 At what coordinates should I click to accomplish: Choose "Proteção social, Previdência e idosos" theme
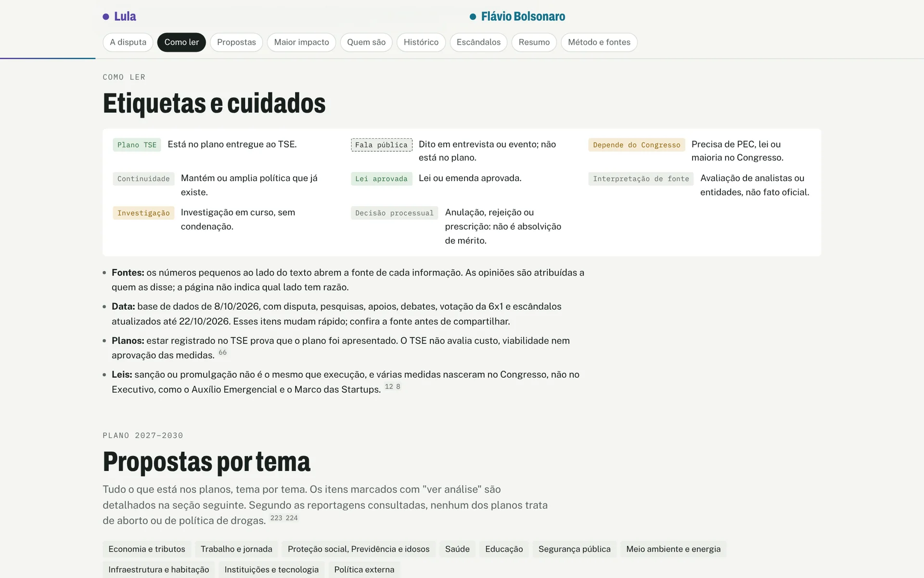[x=359, y=549]
